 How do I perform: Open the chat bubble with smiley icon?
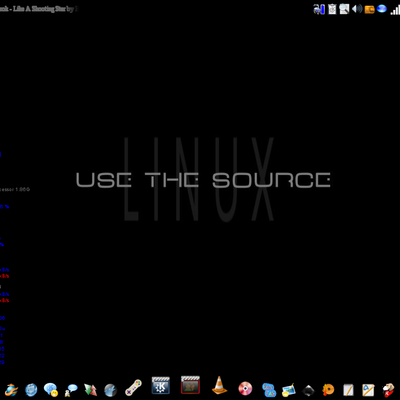[51, 389]
